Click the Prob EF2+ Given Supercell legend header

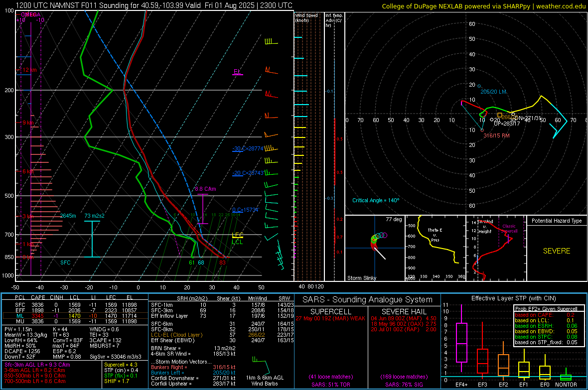click(546, 309)
